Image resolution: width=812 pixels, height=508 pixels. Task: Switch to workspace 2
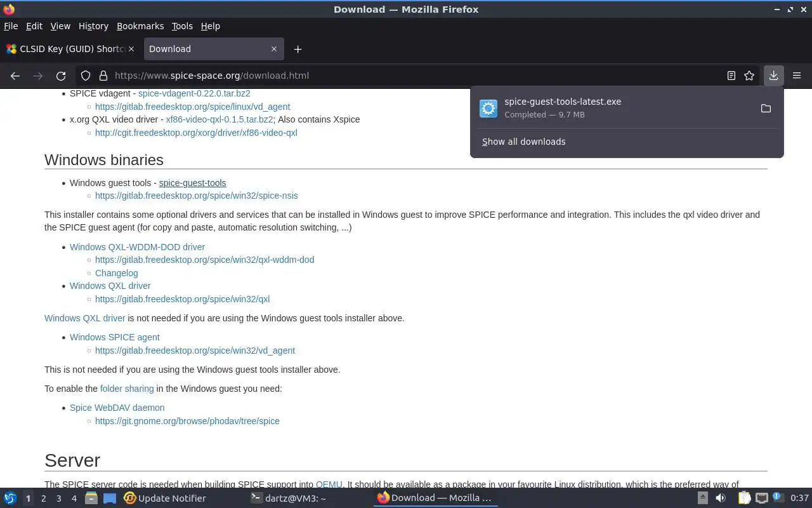[x=43, y=498]
